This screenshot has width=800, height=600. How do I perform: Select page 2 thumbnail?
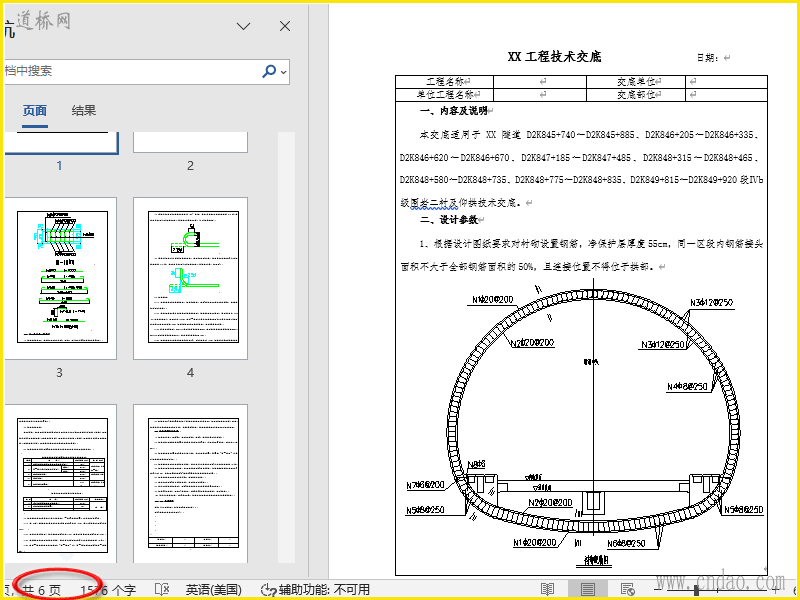coord(190,142)
